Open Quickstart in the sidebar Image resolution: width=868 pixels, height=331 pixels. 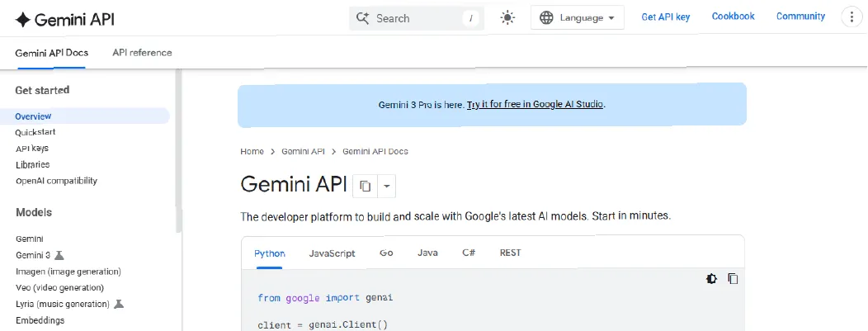35,132
